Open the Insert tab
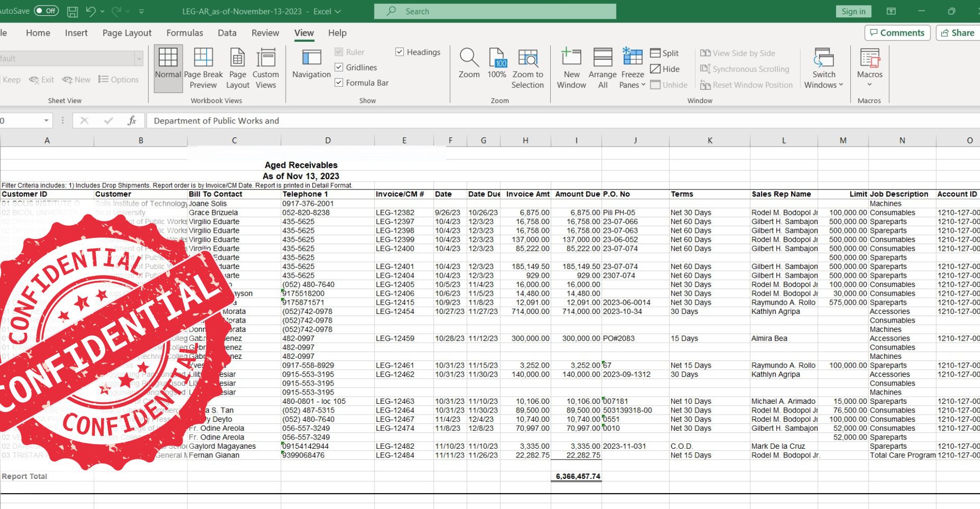Screen dimensions: 980x509 [x=76, y=33]
